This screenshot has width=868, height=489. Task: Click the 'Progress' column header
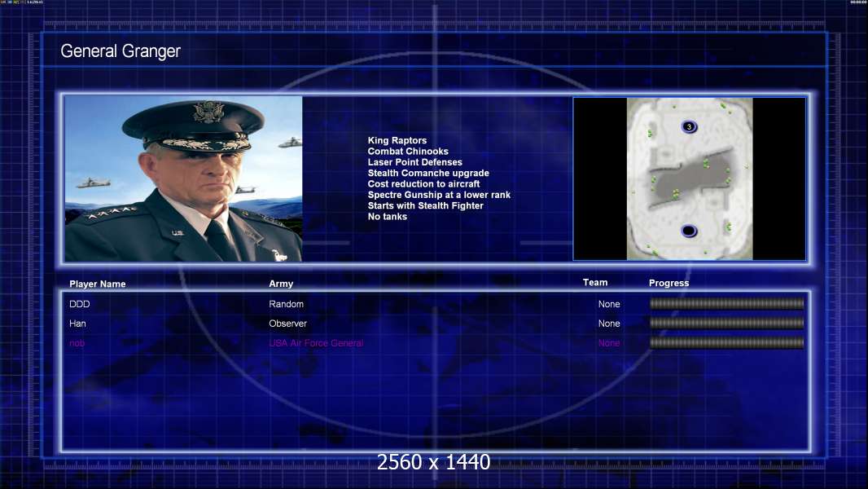(669, 283)
